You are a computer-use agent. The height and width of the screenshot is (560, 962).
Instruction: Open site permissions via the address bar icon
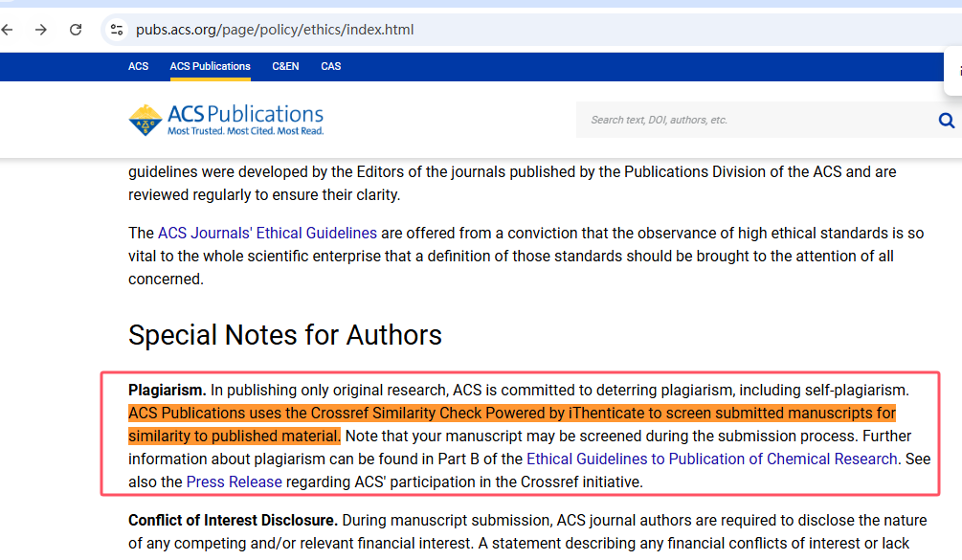pos(116,30)
